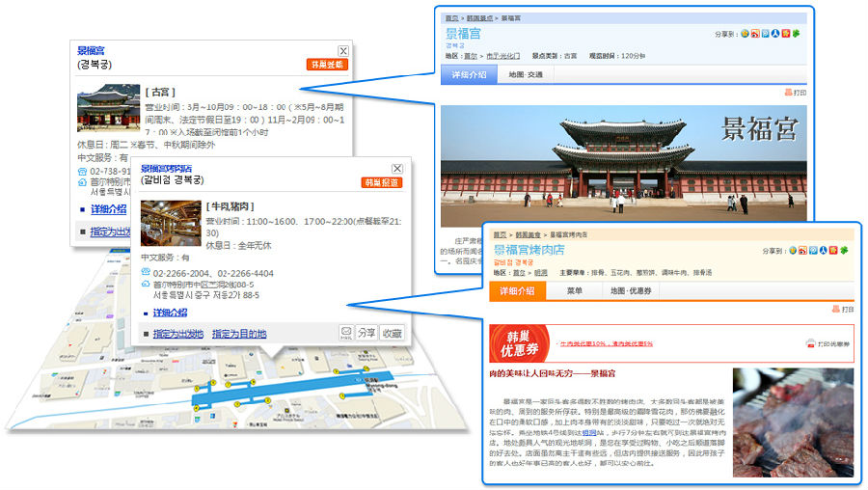Click the 市厅·光化门 area link on the palace page
The width and height of the screenshot is (868, 490).
(503, 56)
